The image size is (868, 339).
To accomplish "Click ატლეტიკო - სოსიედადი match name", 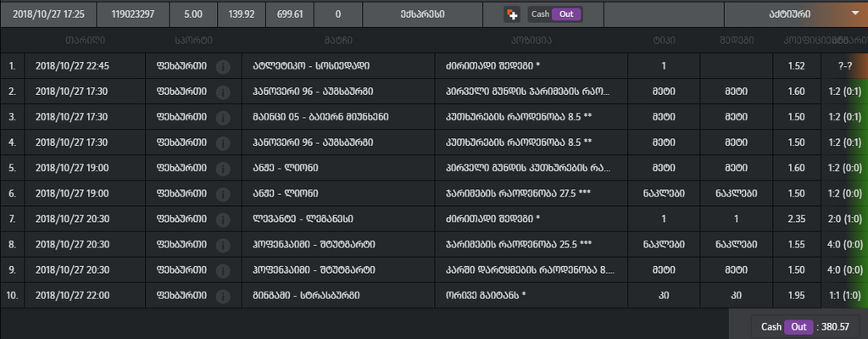I will [x=310, y=66].
